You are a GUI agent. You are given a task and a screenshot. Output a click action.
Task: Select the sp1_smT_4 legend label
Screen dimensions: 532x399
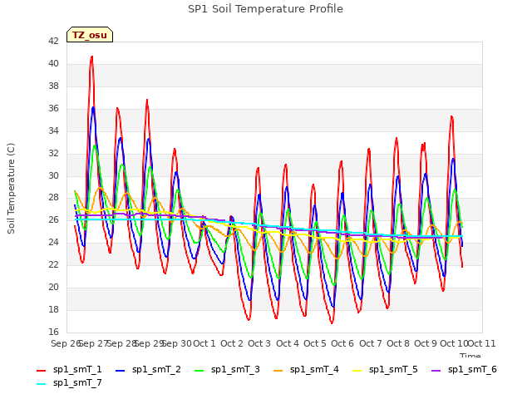314,370
